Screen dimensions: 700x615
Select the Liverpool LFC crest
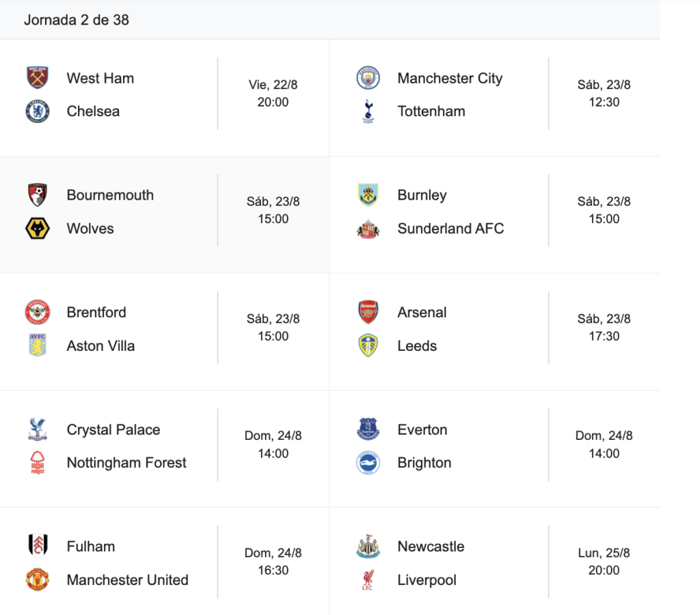point(368,579)
